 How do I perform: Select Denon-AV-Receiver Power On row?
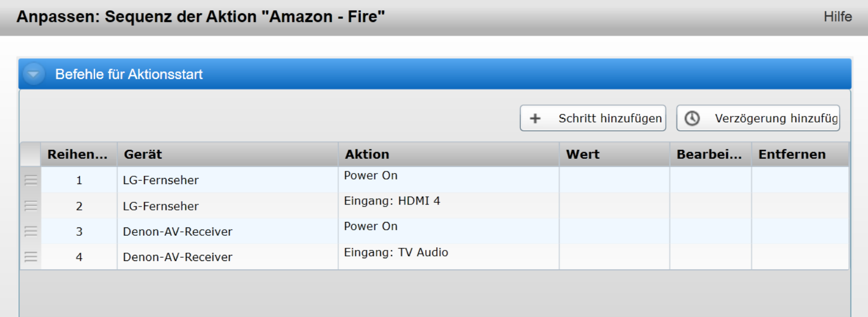[177, 231]
